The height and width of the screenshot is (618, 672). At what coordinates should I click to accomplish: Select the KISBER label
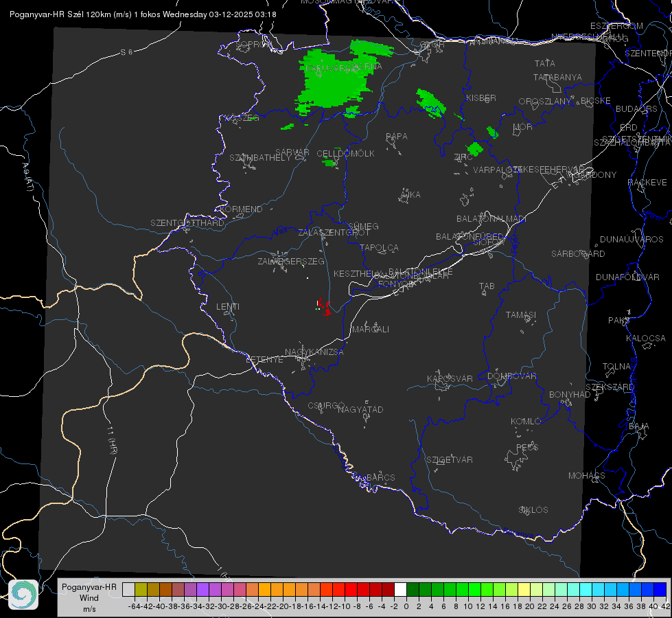pyautogui.click(x=481, y=98)
